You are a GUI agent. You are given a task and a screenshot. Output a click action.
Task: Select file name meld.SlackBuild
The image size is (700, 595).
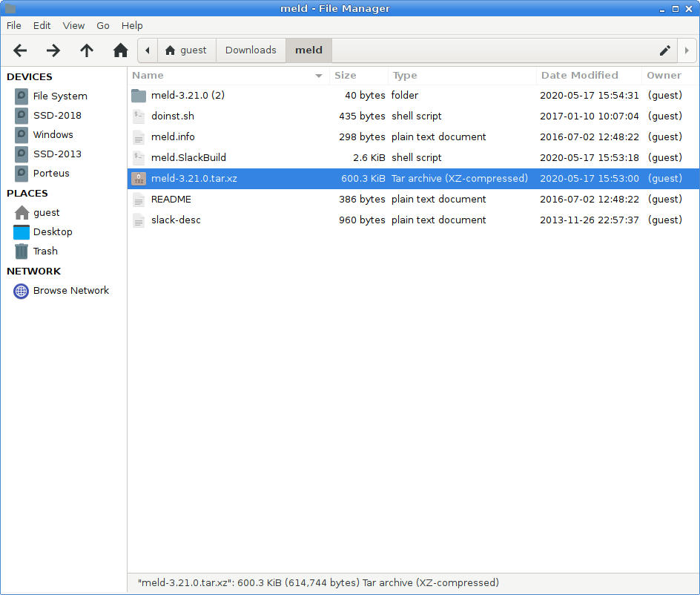point(188,158)
